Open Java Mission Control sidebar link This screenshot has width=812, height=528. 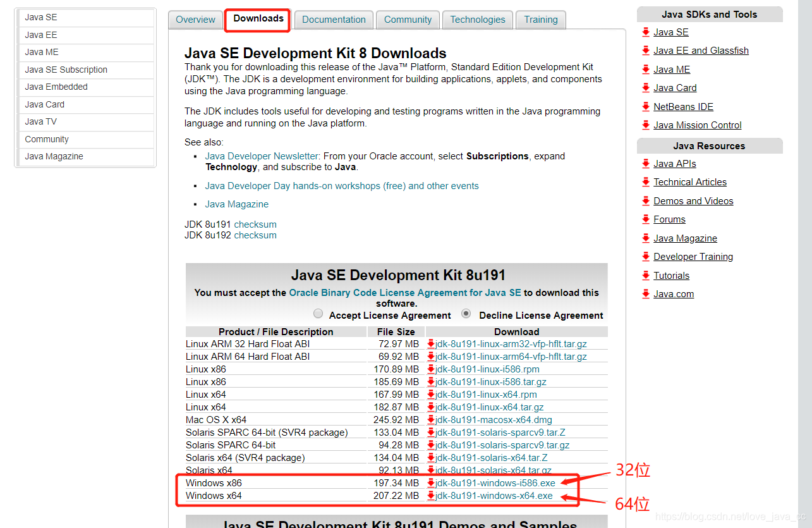coord(698,125)
